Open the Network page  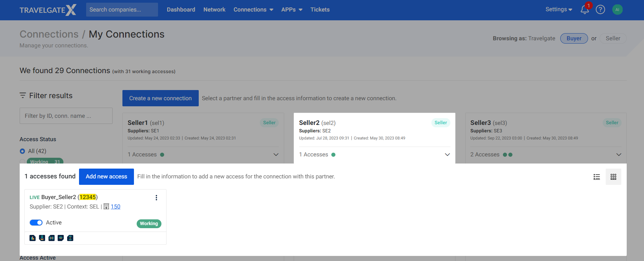click(x=214, y=9)
